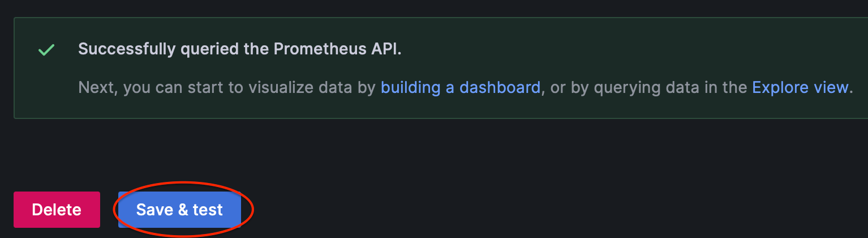
Task: Click the word "dashboard" in the blue link
Action: [x=500, y=87]
